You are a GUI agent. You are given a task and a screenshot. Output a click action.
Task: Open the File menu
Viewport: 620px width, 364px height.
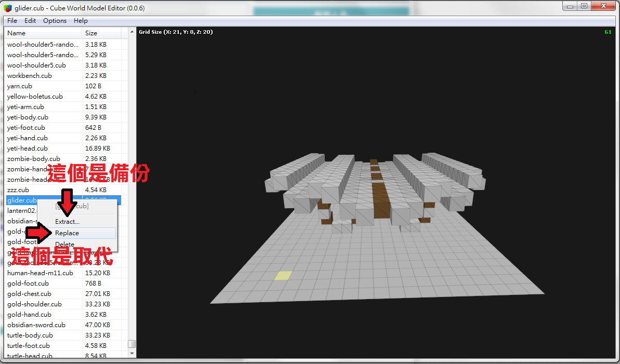12,21
